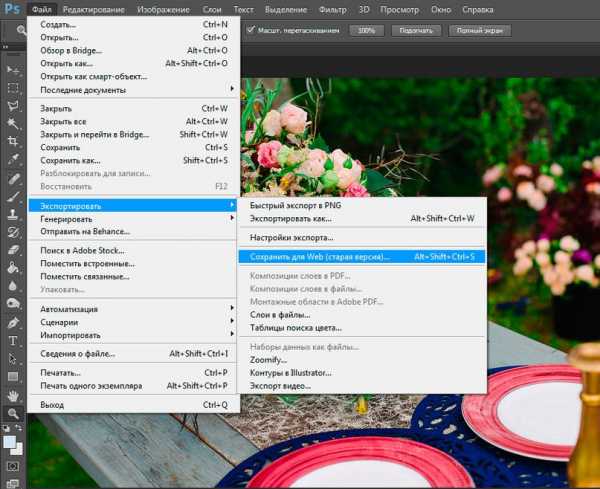Choose Сохранить как...
The height and width of the screenshot is (489, 600).
click(x=133, y=160)
